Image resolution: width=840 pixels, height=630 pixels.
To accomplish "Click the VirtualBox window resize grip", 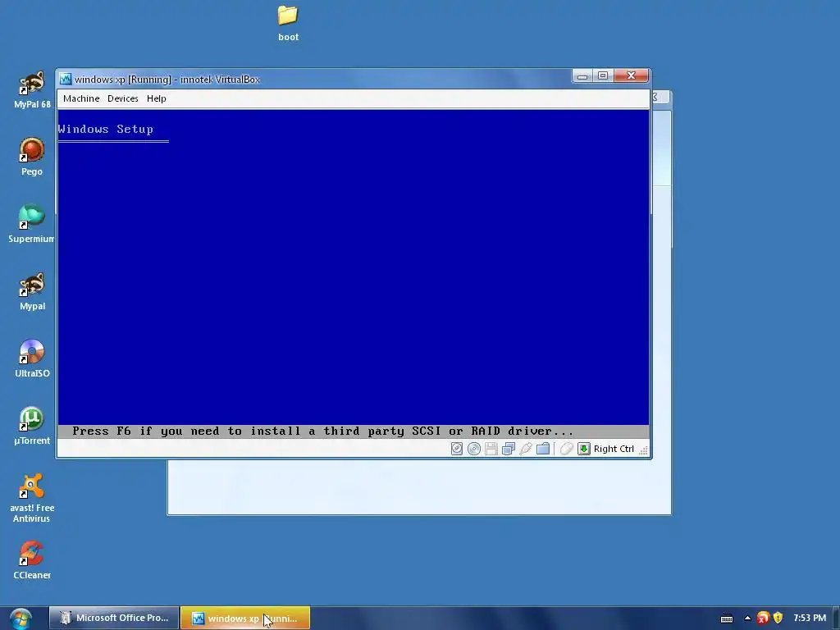I will [x=643, y=450].
